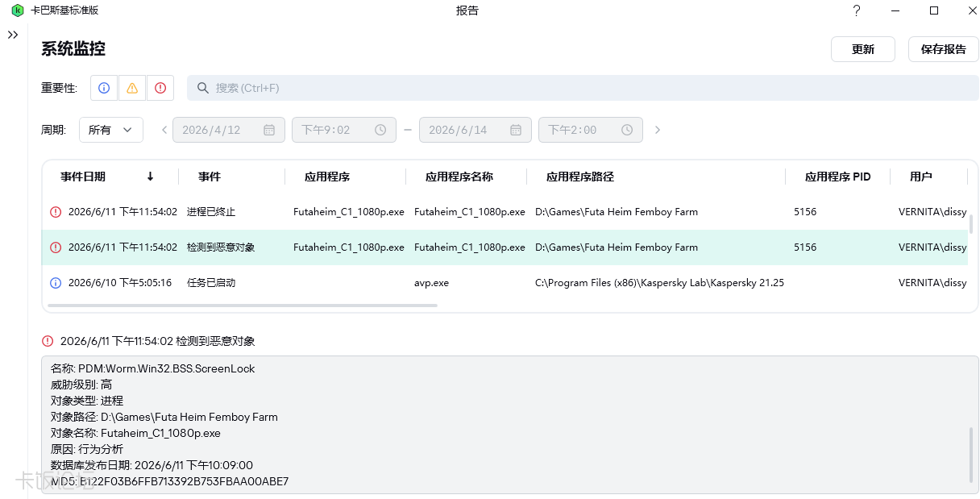The height and width of the screenshot is (499, 980).
Task: Click the threat name PDM:Worm.Win32.BSS.ScreenLock
Action: (167, 368)
